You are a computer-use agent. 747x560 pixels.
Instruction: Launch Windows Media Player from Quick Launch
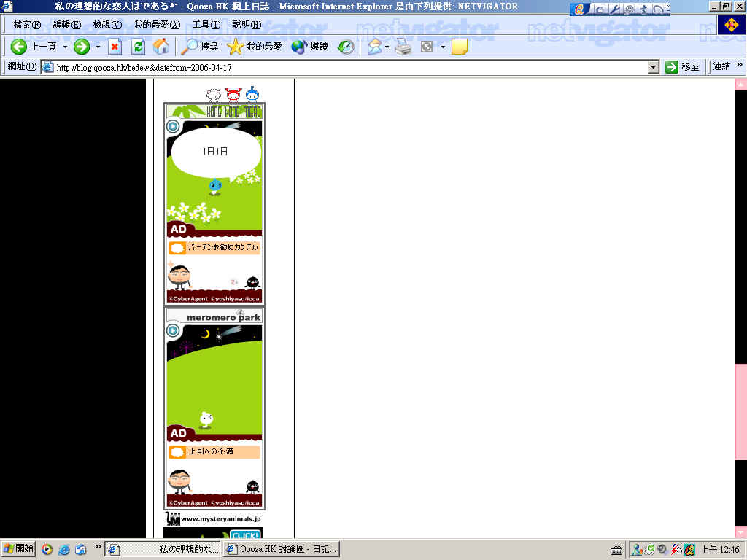point(47,550)
